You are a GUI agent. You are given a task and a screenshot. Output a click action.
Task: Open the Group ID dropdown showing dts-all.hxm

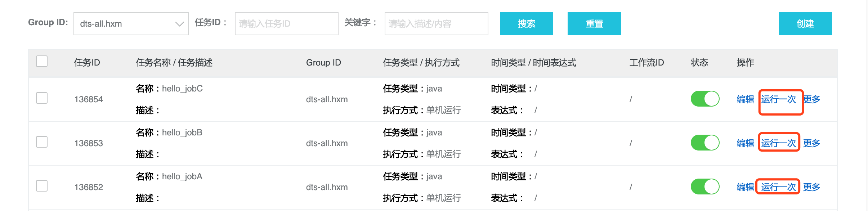tap(131, 24)
